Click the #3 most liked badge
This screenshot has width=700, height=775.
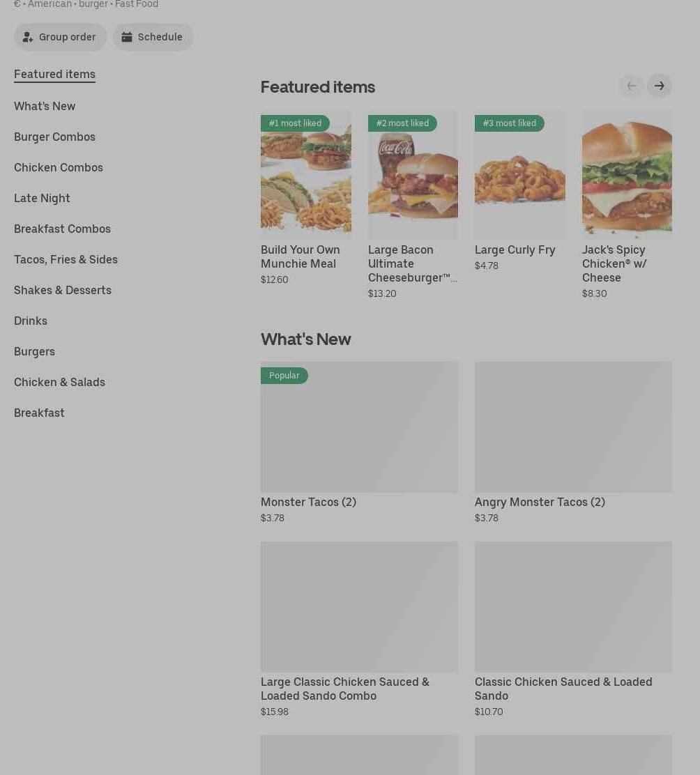pyautogui.click(x=509, y=123)
